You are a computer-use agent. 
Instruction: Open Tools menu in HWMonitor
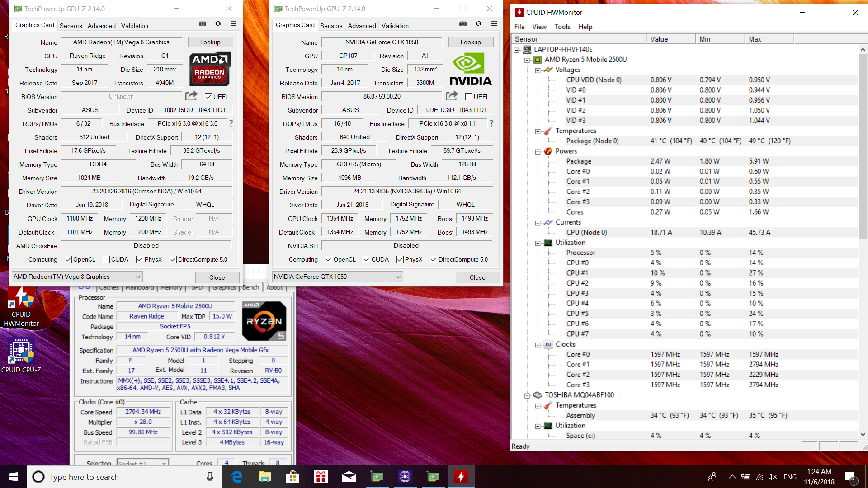562,27
